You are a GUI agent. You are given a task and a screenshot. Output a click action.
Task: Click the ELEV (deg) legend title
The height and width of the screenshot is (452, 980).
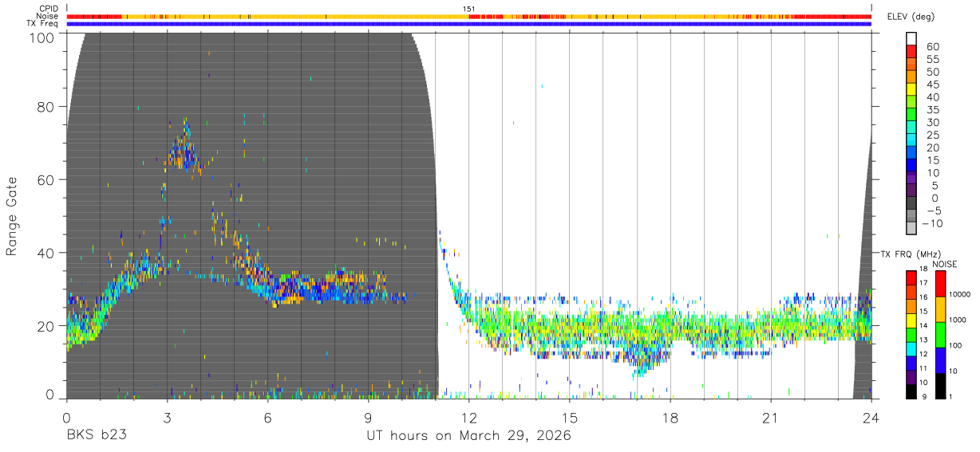[x=911, y=17]
